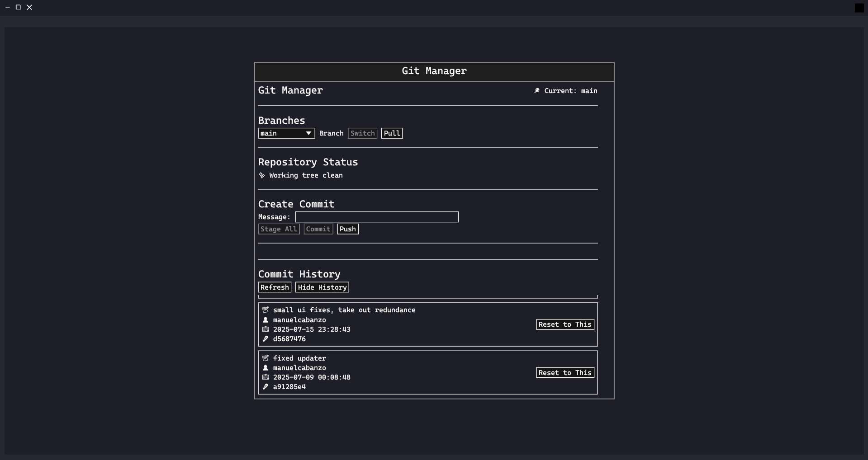Click the Switch branch button
868x460 pixels.
click(362, 133)
